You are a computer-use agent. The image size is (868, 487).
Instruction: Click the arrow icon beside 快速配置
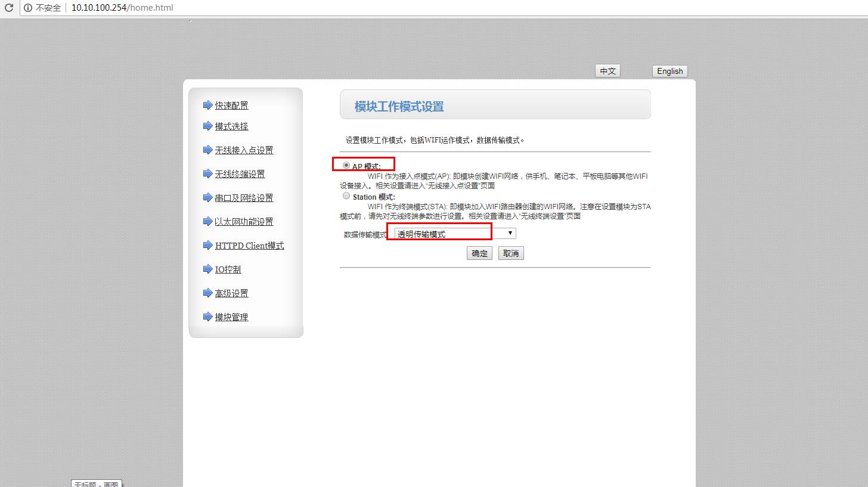click(207, 106)
